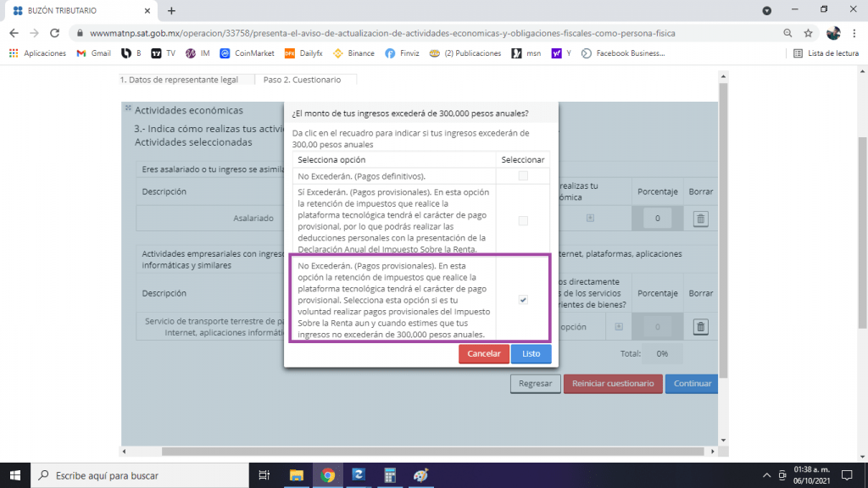Open the Yahoo Y bookmark

coord(561,53)
